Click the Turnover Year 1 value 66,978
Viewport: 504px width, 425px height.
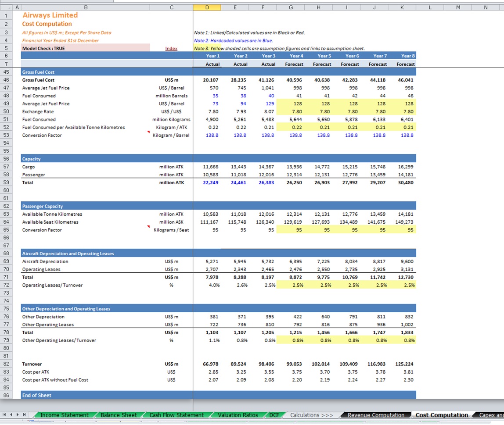[x=211, y=364]
